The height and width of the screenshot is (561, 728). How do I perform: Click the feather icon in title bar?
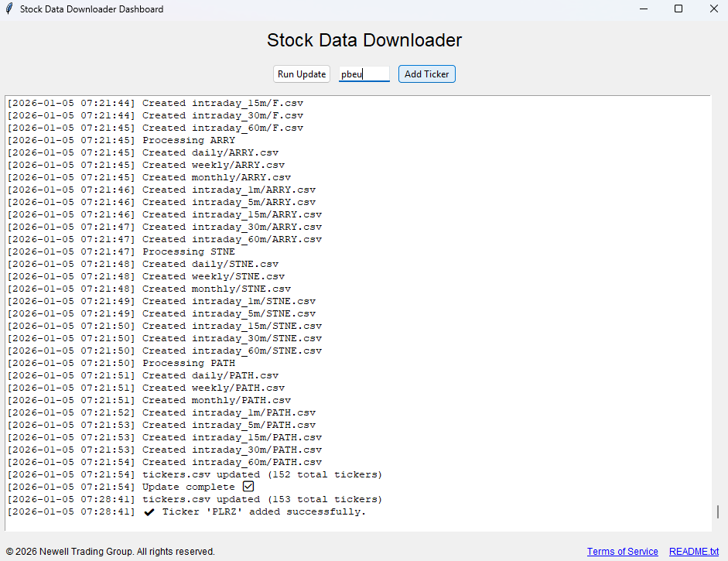click(9, 9)
